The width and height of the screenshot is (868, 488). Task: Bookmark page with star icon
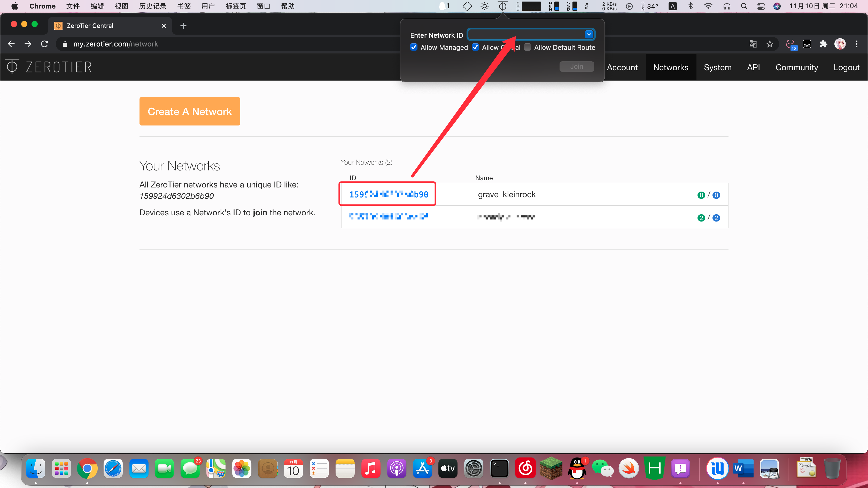click(x=770, y=44)
